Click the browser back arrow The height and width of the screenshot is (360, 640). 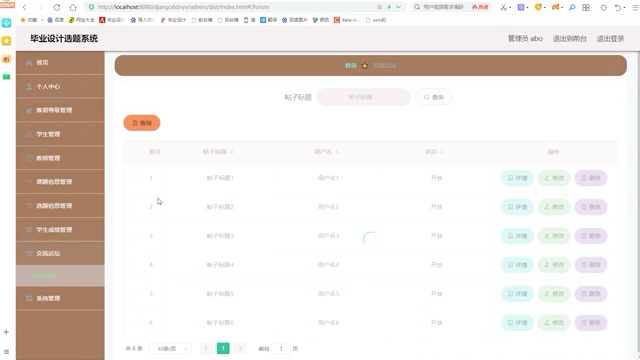coord(24,7)
